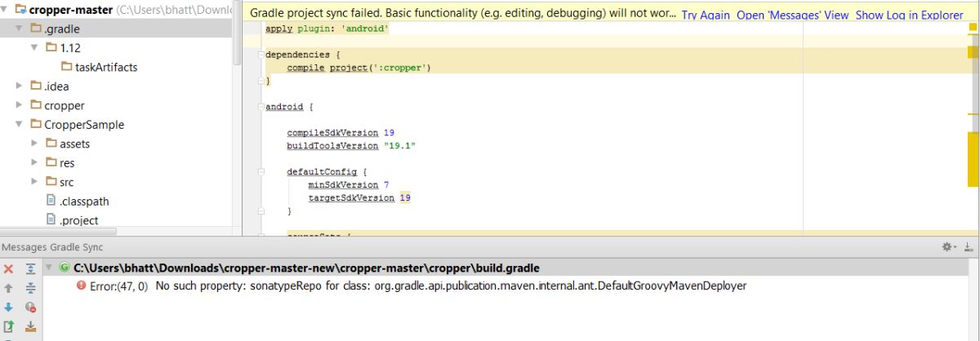This screenshot has width=980, height=341.
Task: Click the Open 'Messages' View link
Action: tap(792, 15)
